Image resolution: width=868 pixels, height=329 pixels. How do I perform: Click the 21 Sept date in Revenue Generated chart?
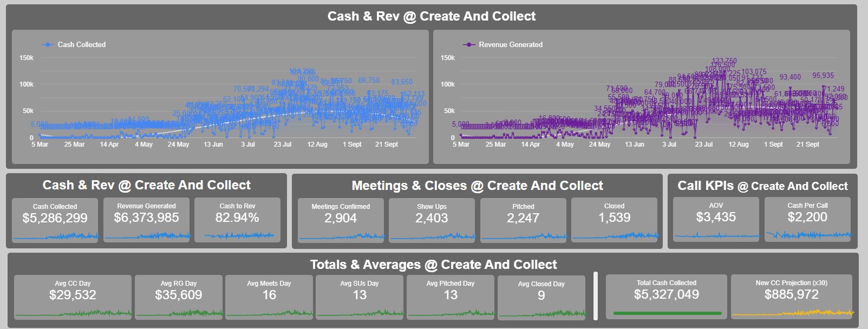[807, 144]
